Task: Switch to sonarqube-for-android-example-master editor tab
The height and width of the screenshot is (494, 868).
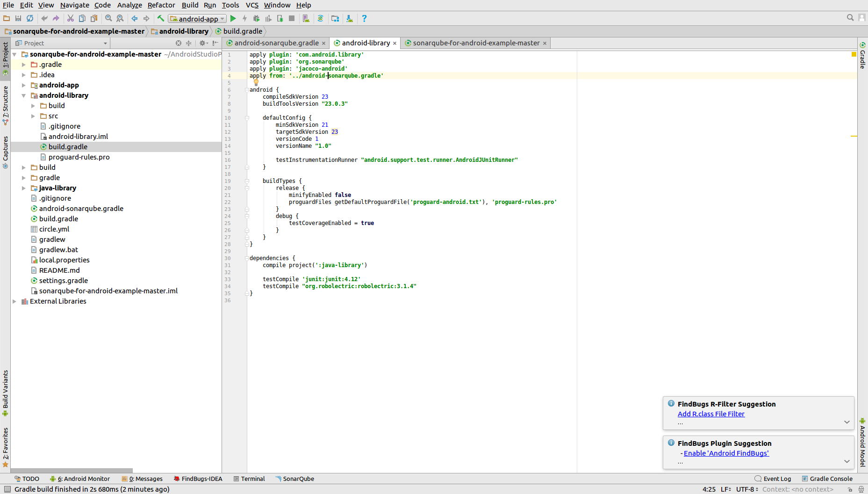Action: (x=476, y=43)
